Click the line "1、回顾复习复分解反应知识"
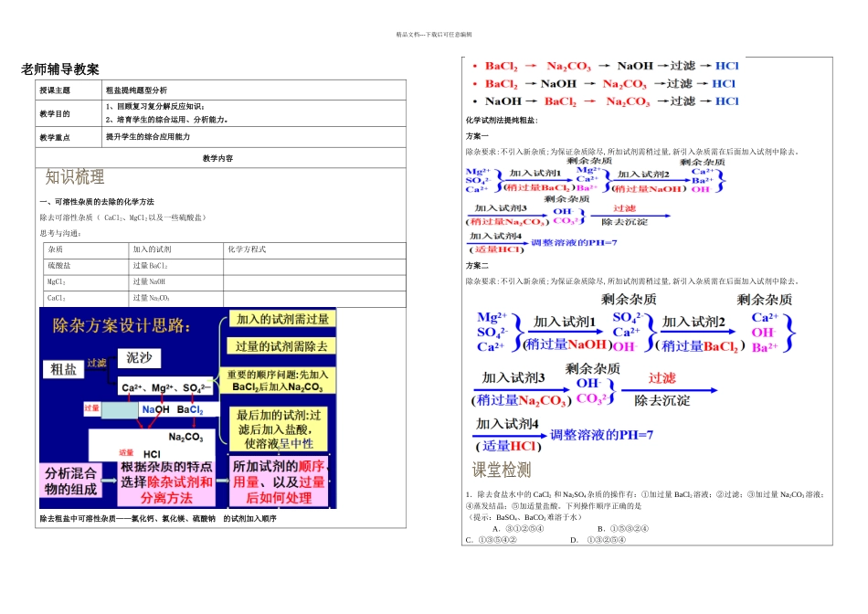 pyautogui.click(x=155, y=106)
